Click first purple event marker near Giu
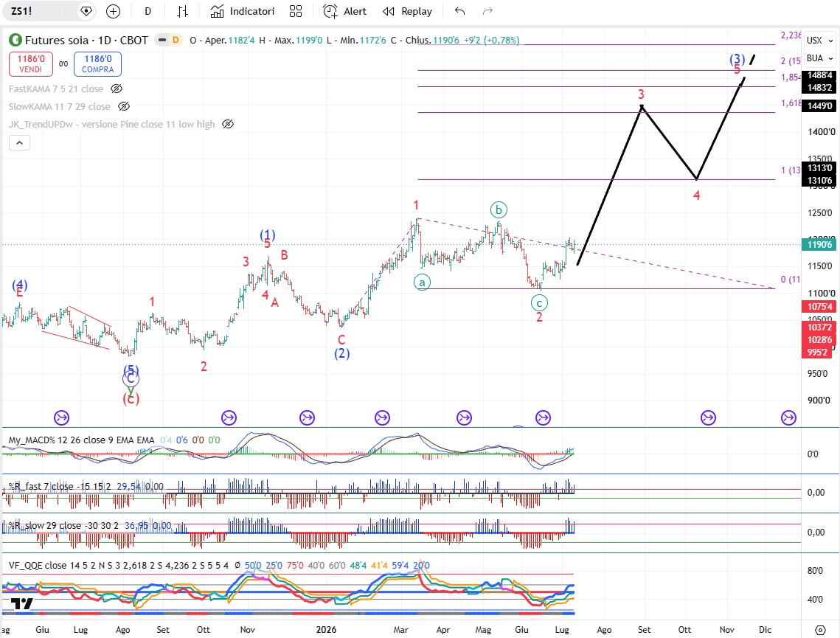Viewport: 840px width, 638px height. (x=62, y=417)
